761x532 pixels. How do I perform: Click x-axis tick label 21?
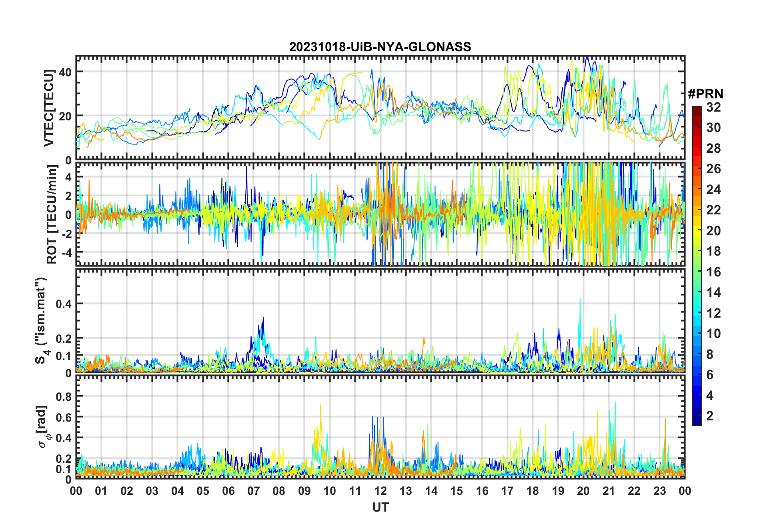click(x=609, y=491)
